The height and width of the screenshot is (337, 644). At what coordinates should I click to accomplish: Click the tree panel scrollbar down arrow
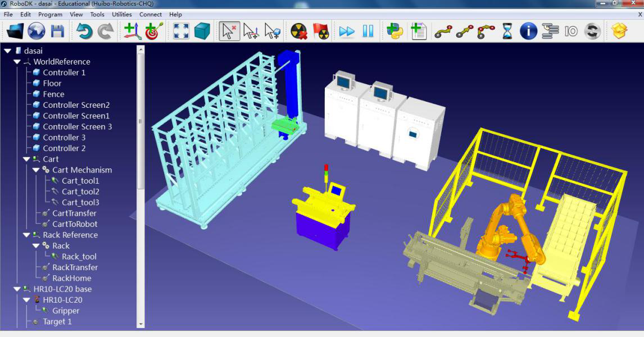140,324
